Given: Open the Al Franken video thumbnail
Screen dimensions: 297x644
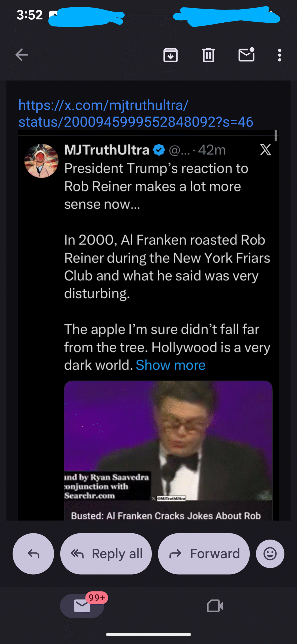Looking at the screenshot, I should coord(168,440).
